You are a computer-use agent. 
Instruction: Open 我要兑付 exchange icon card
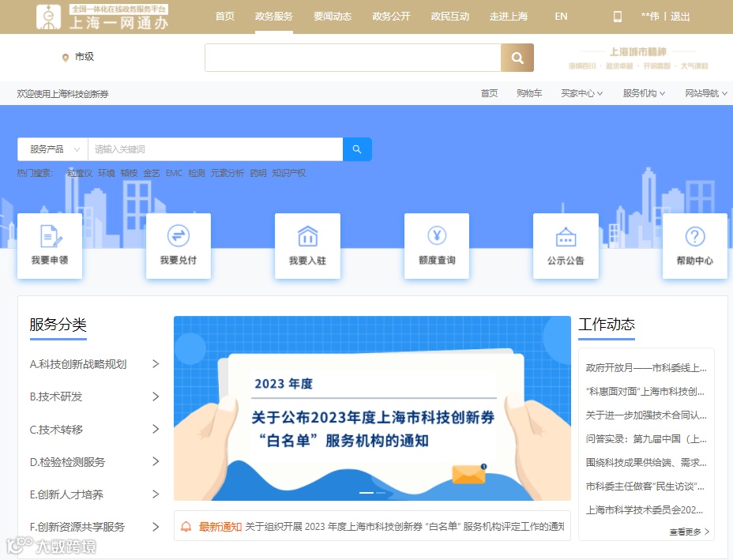pyautogui.click(x=179, y=246)
